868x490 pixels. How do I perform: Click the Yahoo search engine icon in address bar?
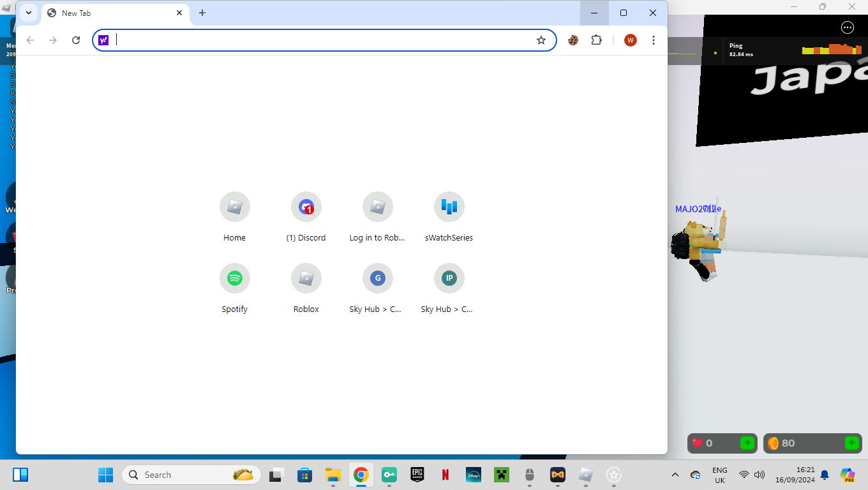point(103,40)
